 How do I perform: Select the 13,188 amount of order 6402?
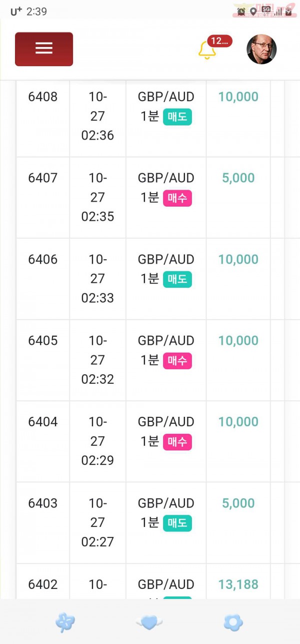238,584
